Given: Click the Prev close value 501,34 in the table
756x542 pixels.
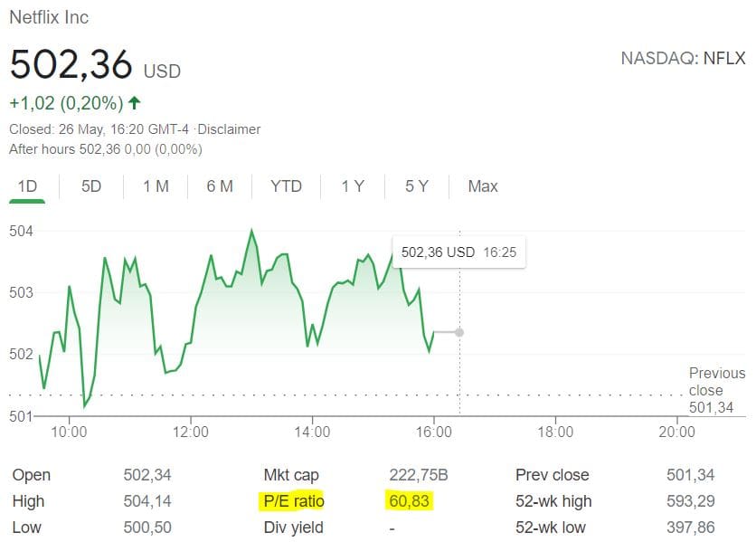Looking at the screenshot, I should tap(690, 475).
